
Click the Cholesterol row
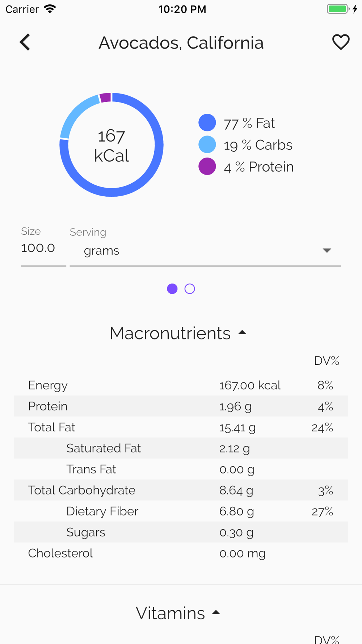(181, 553)
